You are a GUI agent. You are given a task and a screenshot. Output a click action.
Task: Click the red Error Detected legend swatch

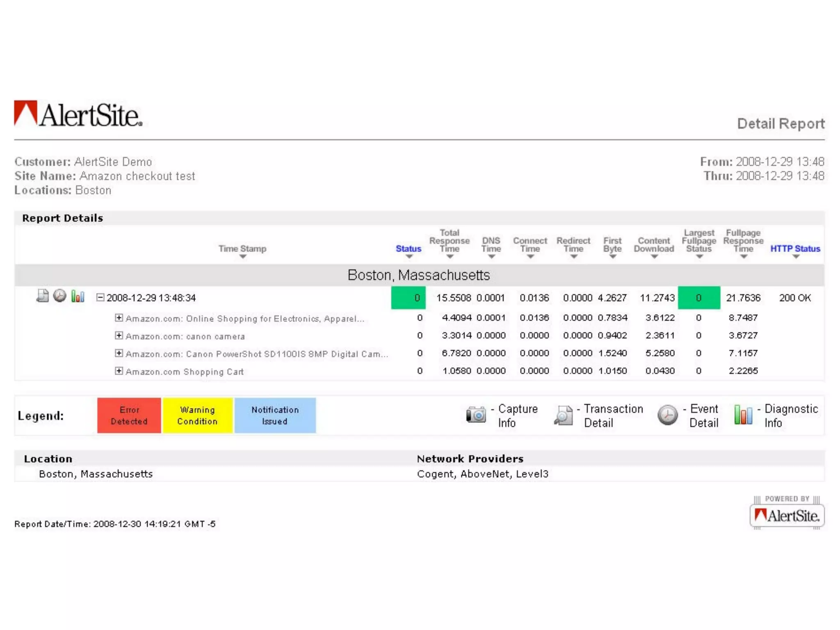(x=129, y=415)
